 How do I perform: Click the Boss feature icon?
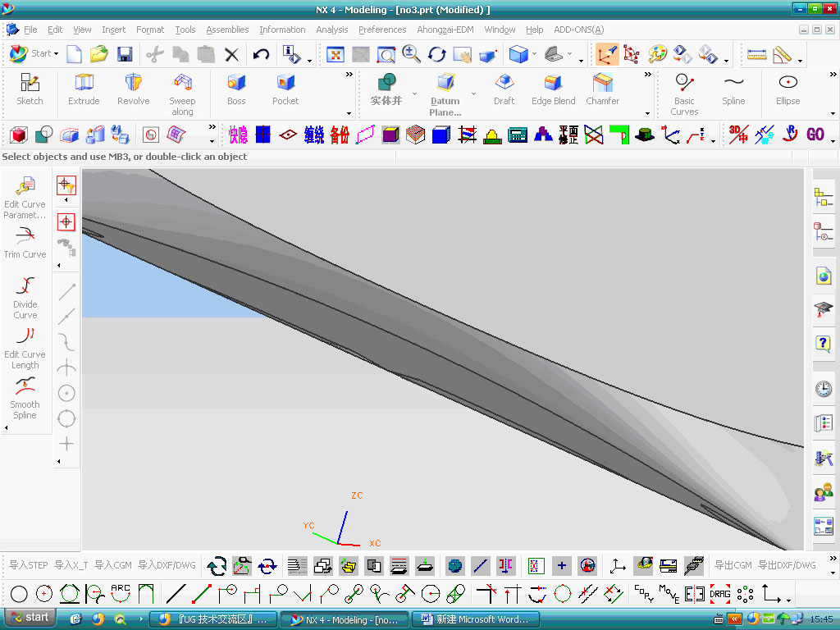point(236,89)
